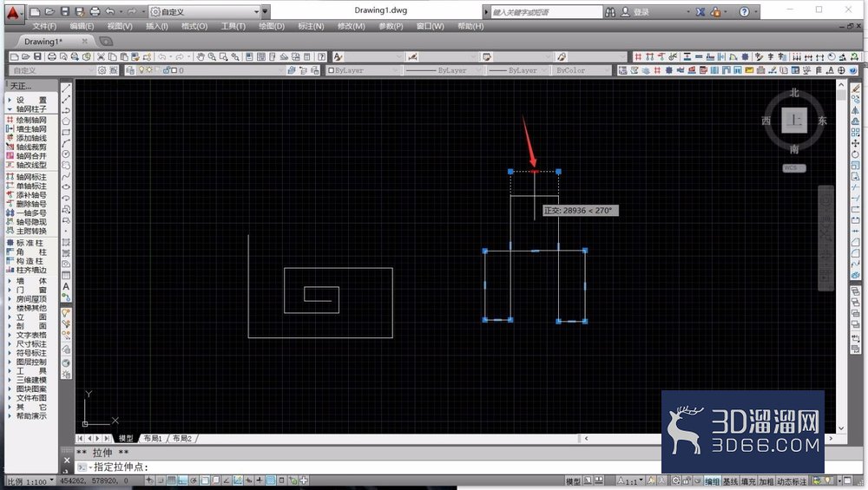The width and height of the screenshot is (868, 490).
Task: Click the 单轴标注 single axis label command
Action: 26,186
